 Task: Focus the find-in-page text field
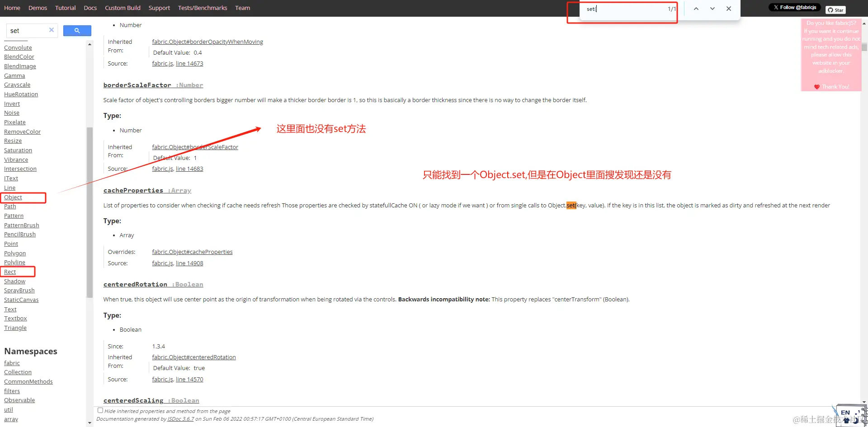[x=624, y=9]
